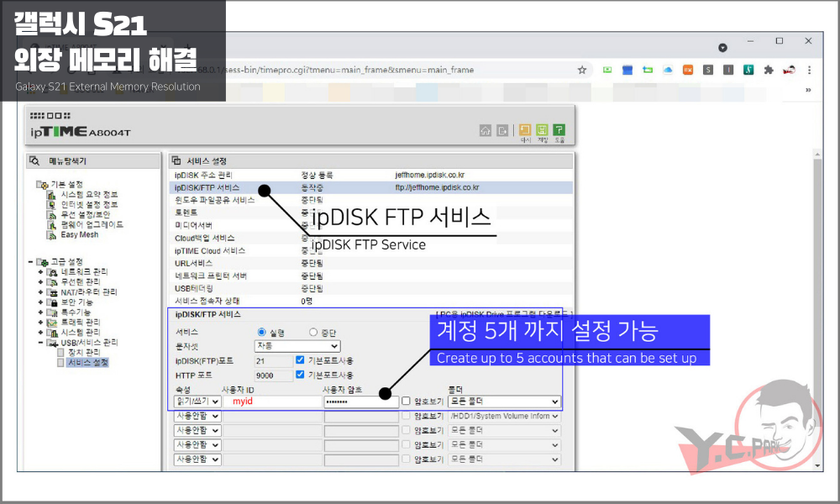Click the green crop extension icon
Viewport: 840px width, 504px height.
[648, 70]
